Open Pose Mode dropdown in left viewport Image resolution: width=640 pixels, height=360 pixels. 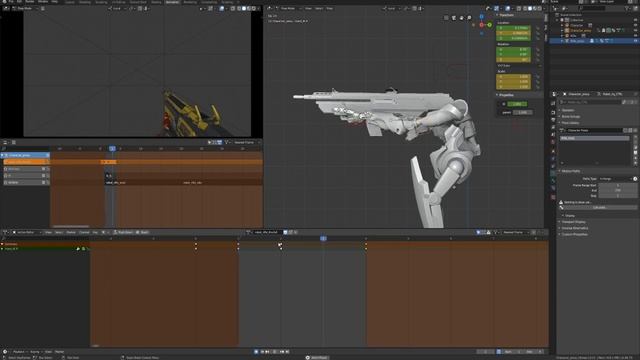[24, 8]
